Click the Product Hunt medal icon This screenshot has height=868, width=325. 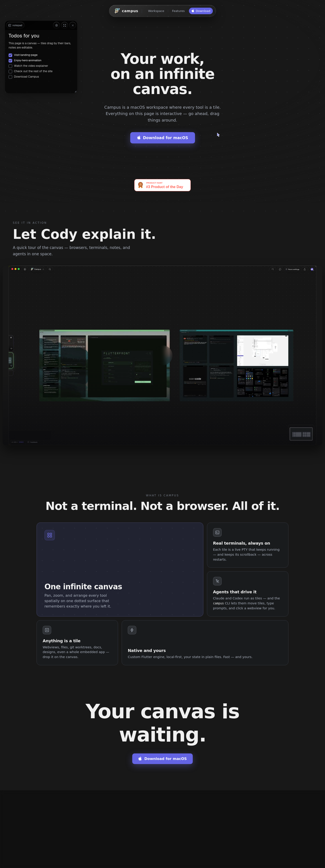pyautogui.click(x=141, y=185)
